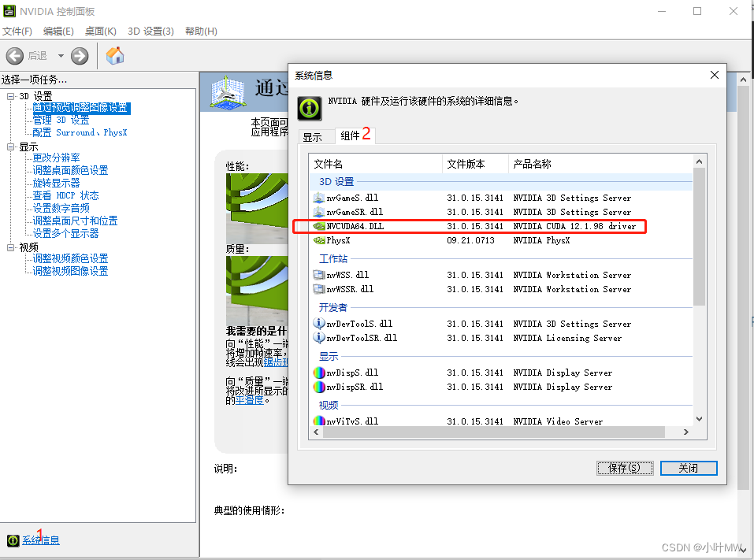The image size is (754, 560).
Task: Select 管理 3D 设置 tree item
Action: pos(61,120)
